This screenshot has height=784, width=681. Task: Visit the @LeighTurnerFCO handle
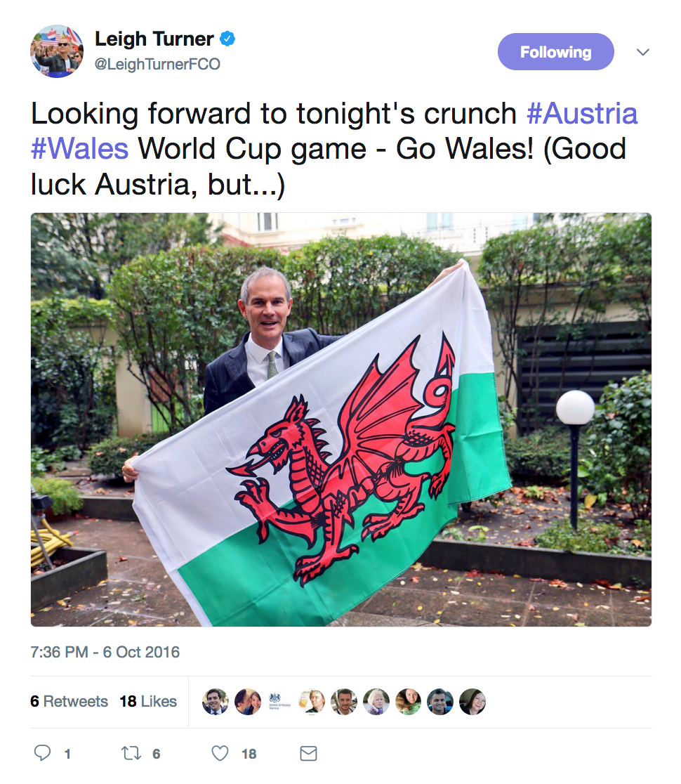pyautogui.click(x=157, y=64)
